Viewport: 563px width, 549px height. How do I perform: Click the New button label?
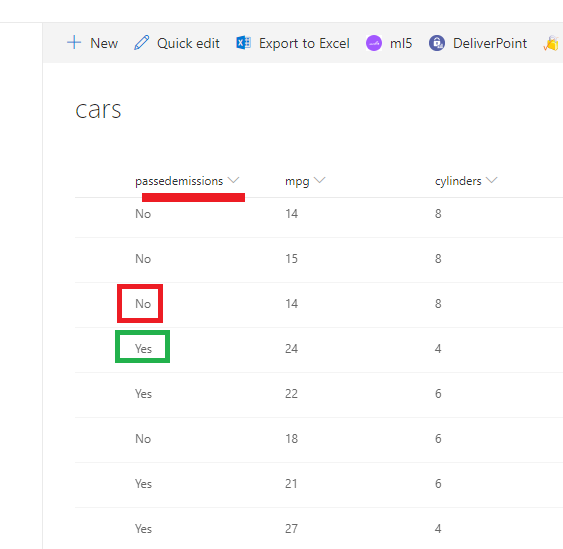(x=104, y=43)
